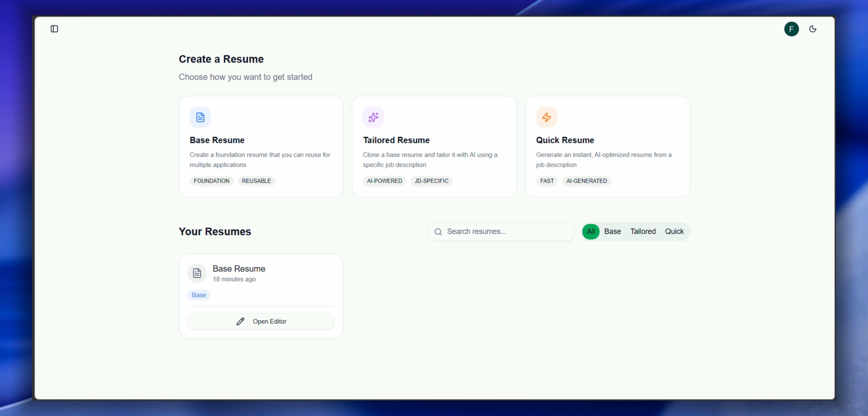Switch to the Tailored filter
This screenshot has width=868, height=416.
[643, 232]
